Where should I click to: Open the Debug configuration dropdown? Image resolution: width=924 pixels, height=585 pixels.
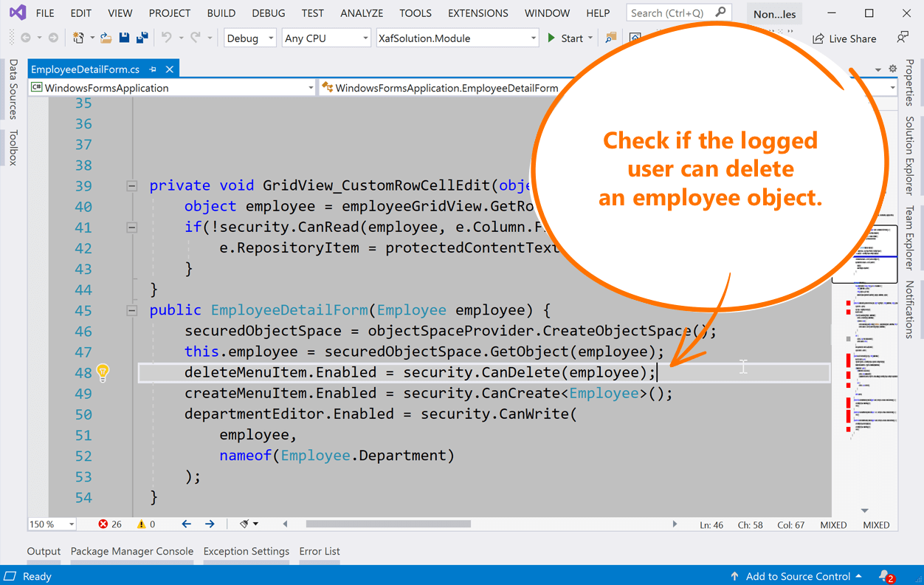[x=249, y=38]
